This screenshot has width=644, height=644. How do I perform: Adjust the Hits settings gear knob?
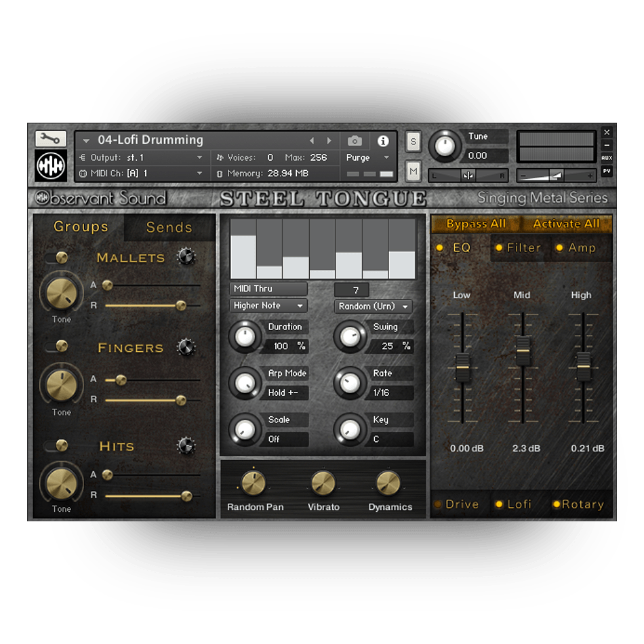[186, 445]
